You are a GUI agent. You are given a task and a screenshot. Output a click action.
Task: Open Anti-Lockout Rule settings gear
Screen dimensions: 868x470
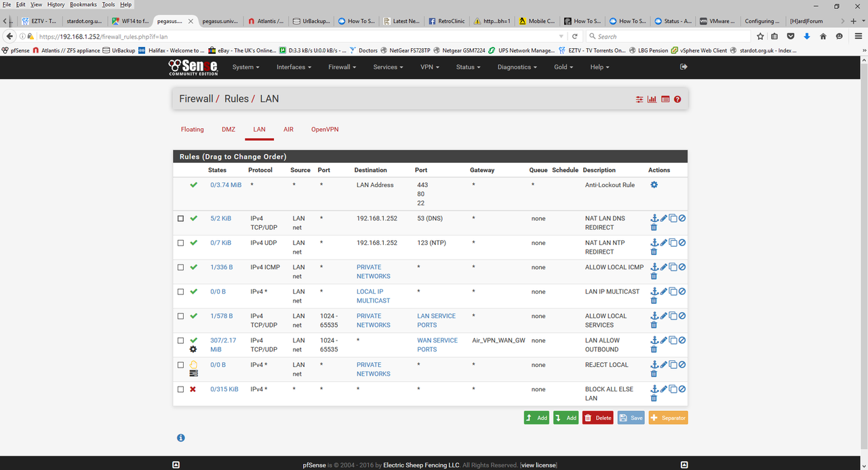[x=654, y=184]
